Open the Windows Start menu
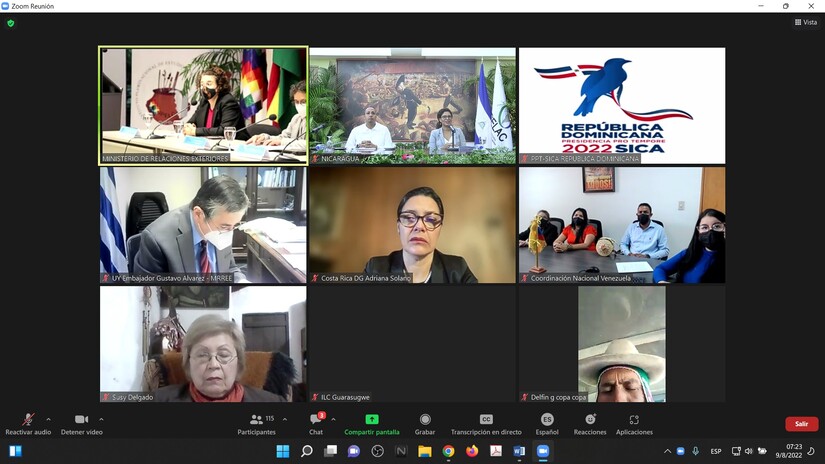Viewport: 825px width, 464px height. pyautogui.click(x=283, y=451)
